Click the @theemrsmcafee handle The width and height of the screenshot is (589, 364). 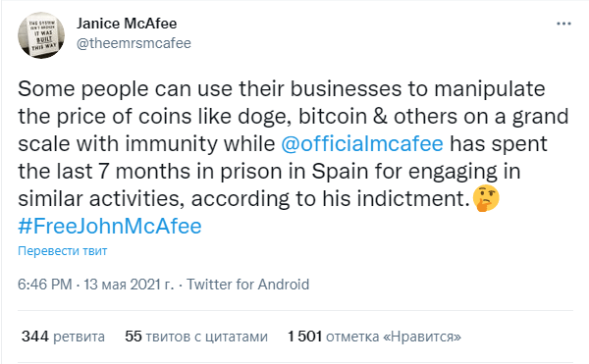(x=134, y=43)
